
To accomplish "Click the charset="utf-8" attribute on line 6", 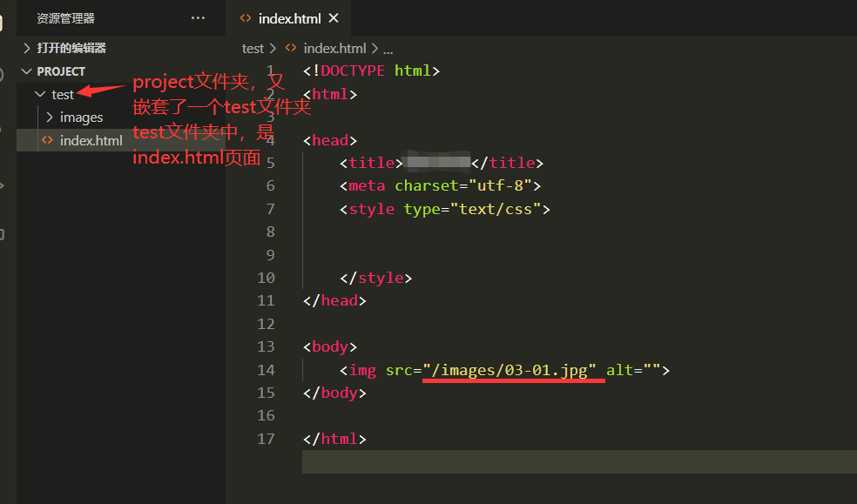I will pos(463,185).
